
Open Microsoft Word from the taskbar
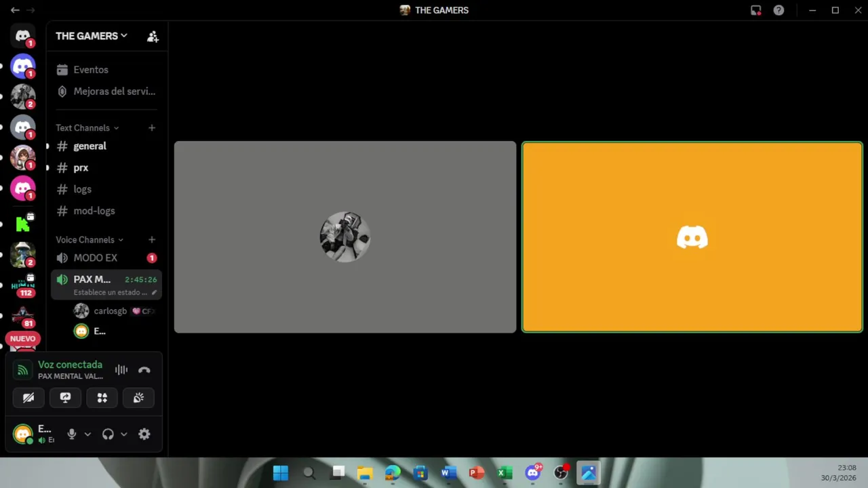tap(449, 473)
